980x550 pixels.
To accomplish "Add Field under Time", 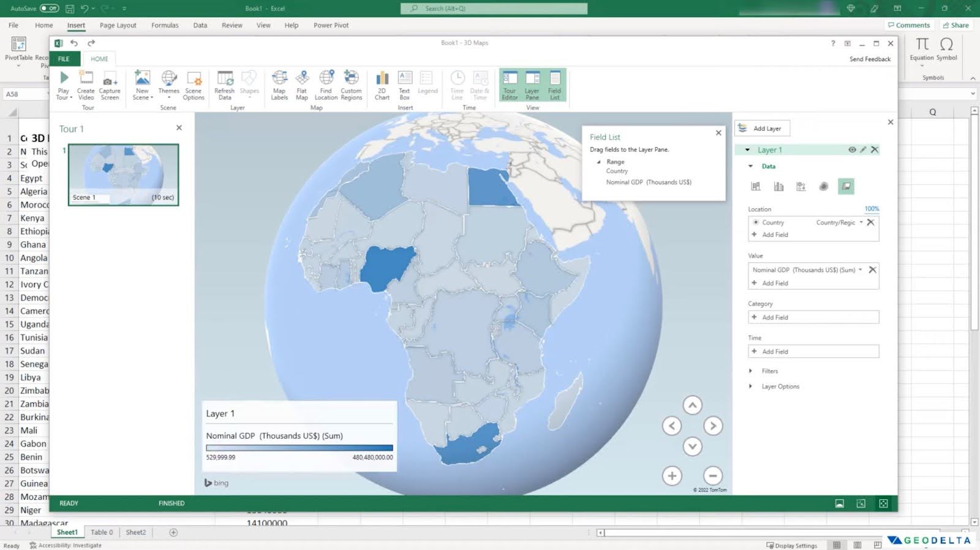I will pos(813,352).
